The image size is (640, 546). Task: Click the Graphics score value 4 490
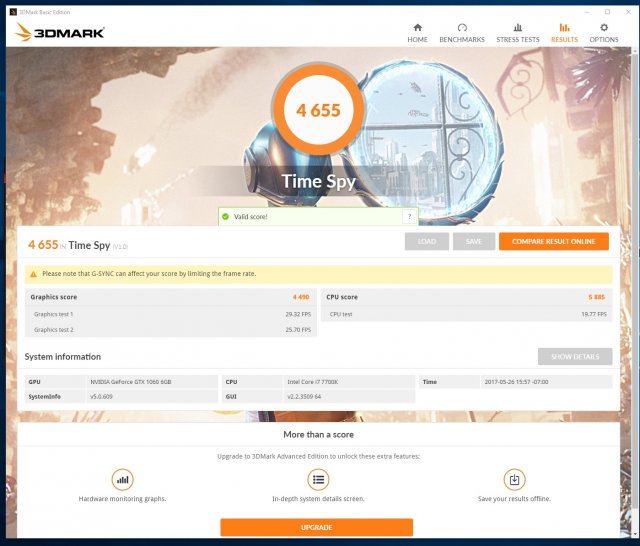click(301, 297)
